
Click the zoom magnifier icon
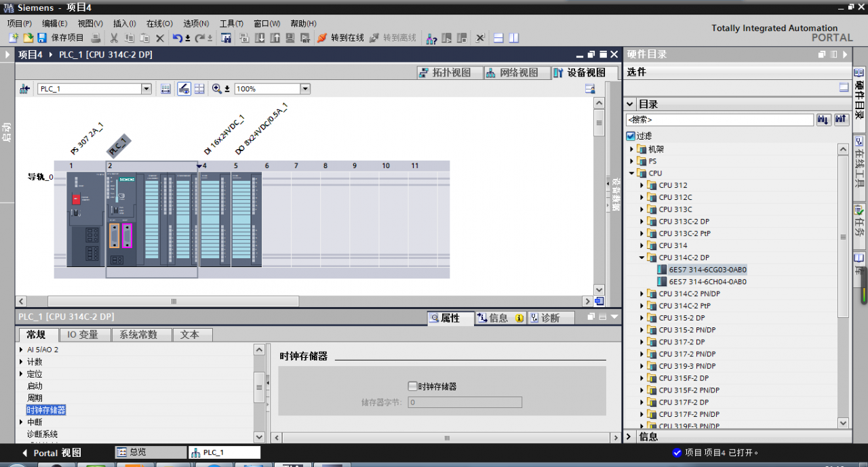[216, 89]
